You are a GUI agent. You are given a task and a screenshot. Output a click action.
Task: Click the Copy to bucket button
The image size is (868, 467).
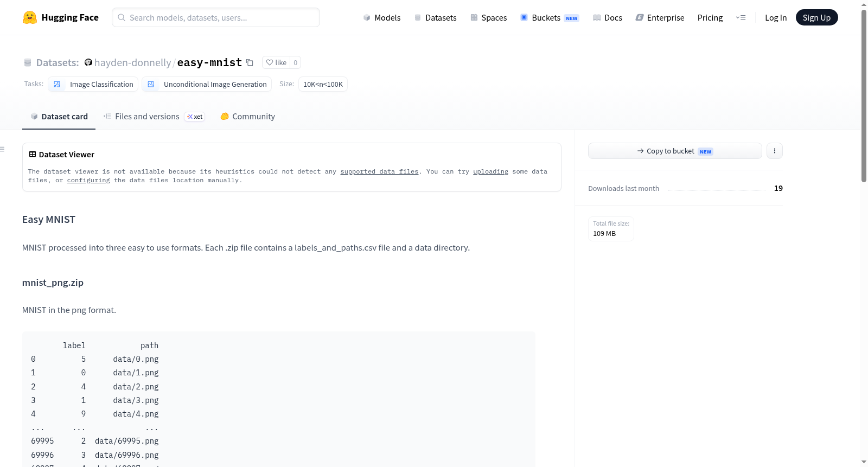(x=675, y=151)
